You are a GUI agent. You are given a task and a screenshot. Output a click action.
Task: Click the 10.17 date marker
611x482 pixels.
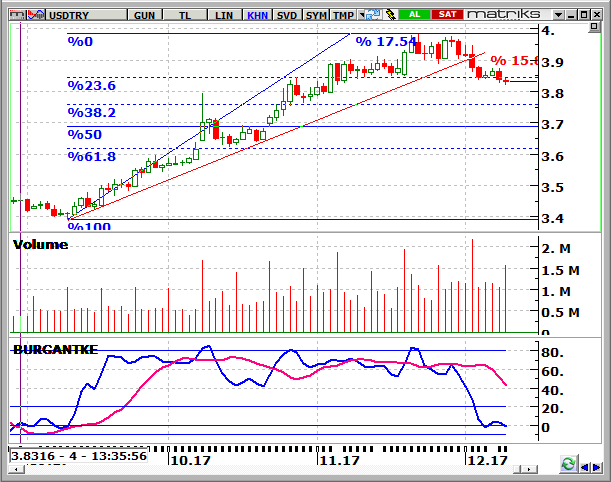(191, 461)
